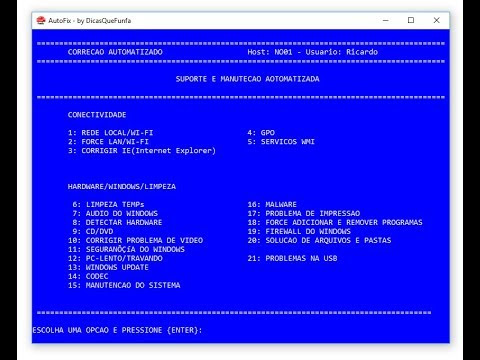Select '15: MANUTENCAO DO SISTEMA'

pyautogui.click(x=124, y=286)
